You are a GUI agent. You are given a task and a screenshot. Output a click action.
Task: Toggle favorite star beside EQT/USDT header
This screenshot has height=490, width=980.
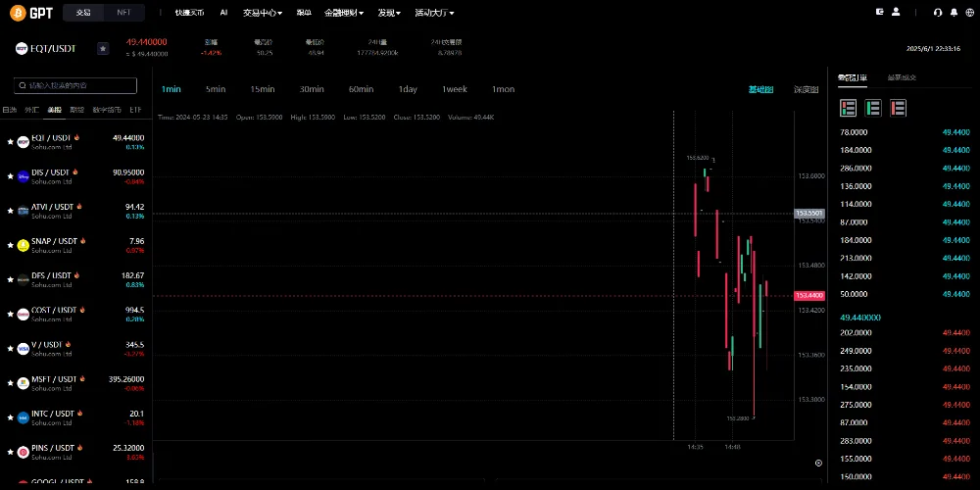click(102, 48)
